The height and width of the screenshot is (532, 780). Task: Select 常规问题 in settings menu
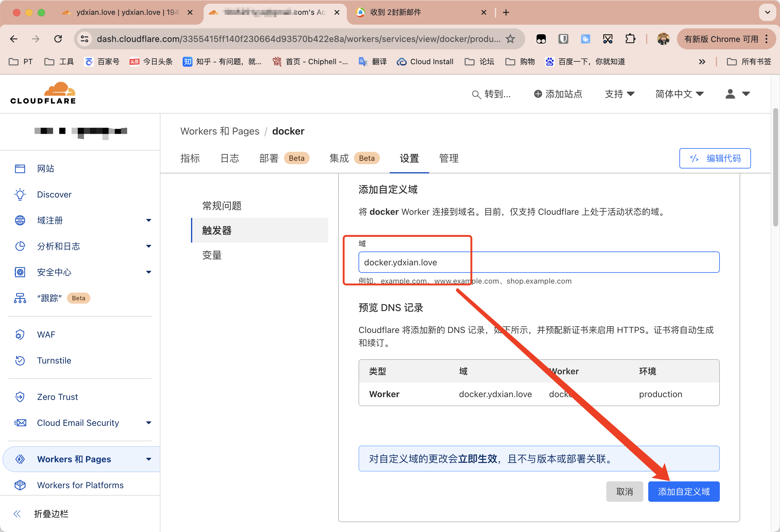coord(222,206)
